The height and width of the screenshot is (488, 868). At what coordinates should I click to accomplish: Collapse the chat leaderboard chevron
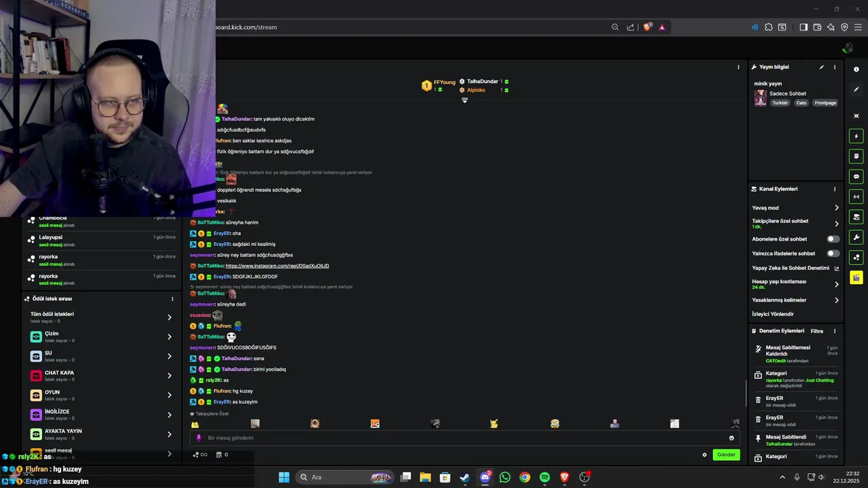click(465, 100)
